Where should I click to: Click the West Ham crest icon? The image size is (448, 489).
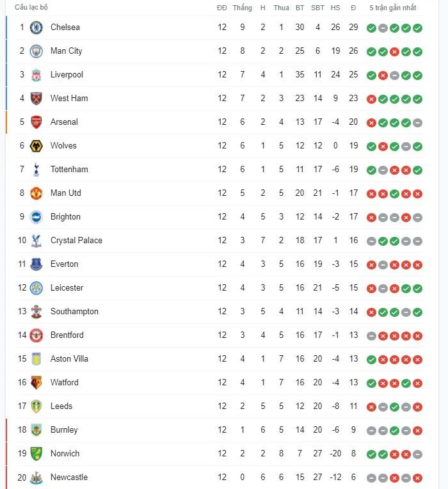pos(36,99)
